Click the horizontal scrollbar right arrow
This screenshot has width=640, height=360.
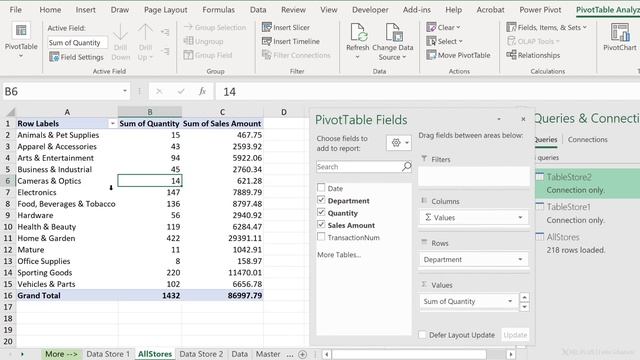coord(511,354)
